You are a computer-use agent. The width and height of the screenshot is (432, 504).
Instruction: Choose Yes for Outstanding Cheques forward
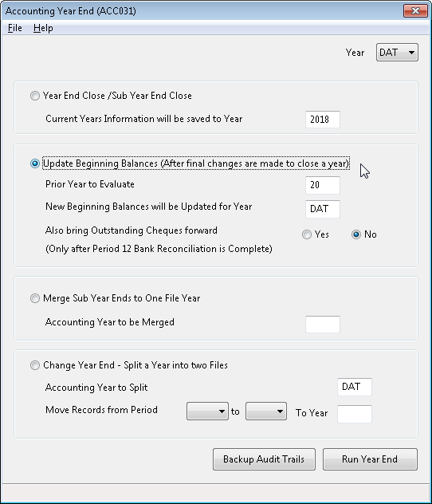click(x=307, y=234)
